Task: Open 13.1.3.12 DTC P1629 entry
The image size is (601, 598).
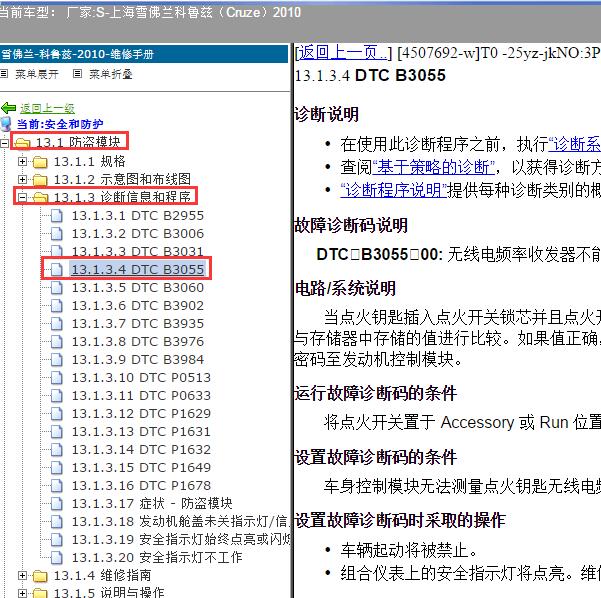Action: point(141,414)
